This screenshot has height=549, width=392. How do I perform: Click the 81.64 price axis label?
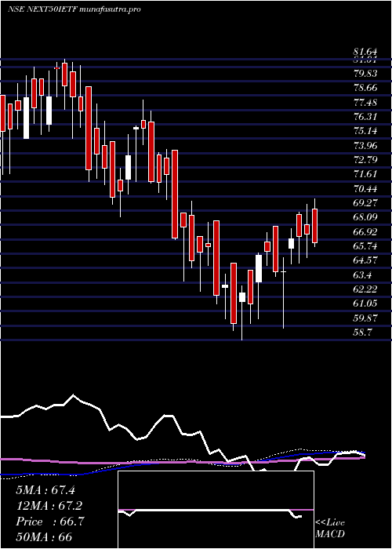[365, 52]
